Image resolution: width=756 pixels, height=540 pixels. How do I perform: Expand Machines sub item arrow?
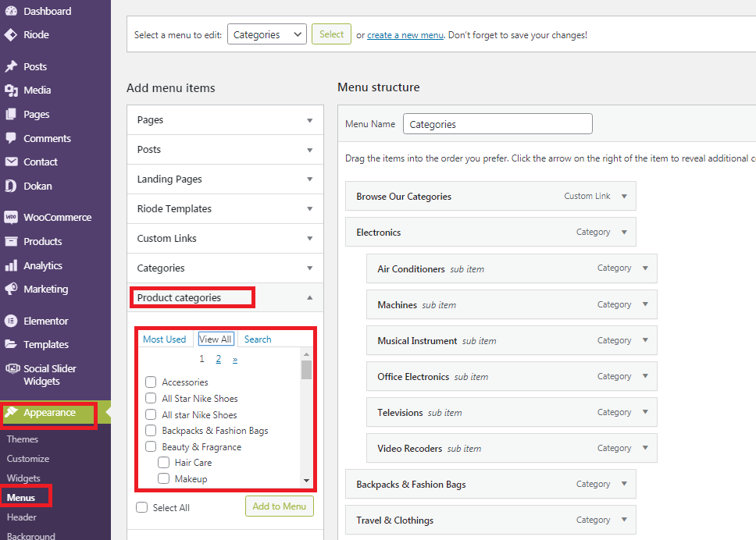pyautogui.click(x=645, y=304)
